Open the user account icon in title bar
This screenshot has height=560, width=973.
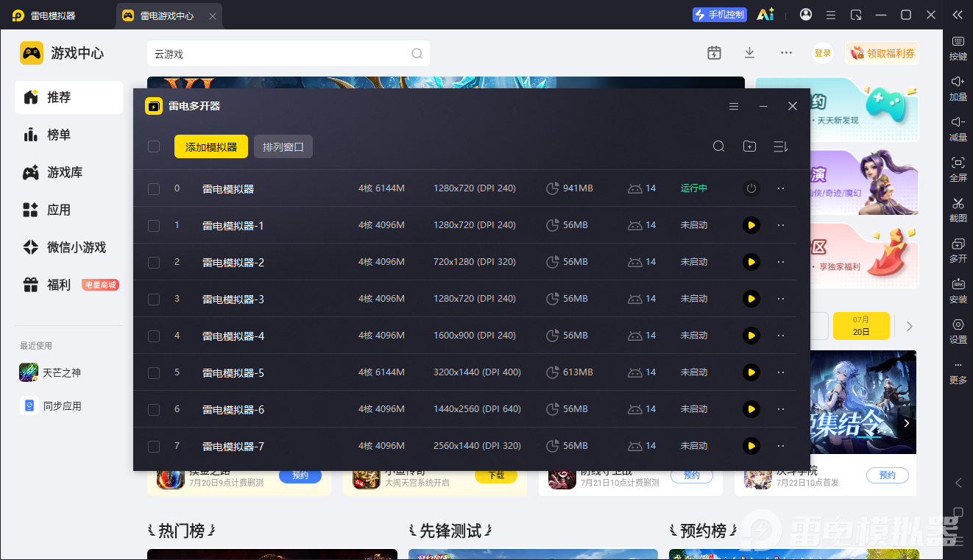(x=806, y=15)
